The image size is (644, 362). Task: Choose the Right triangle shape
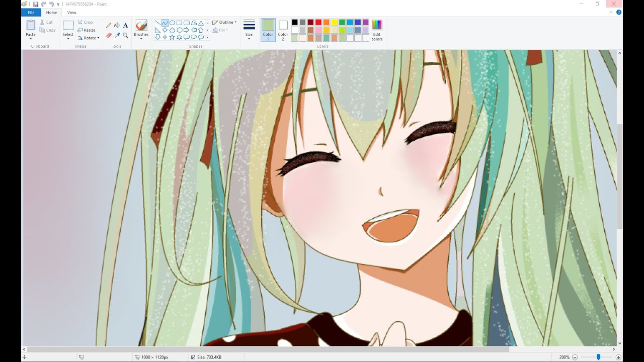point(157,30)
